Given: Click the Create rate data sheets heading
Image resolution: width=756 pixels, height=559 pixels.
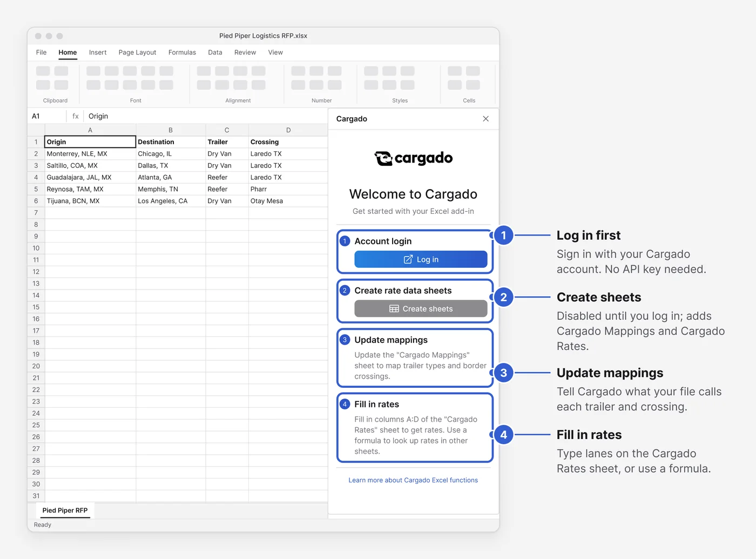Looking at the screenshot, I should pyautogui.click(x=403, y=291).
